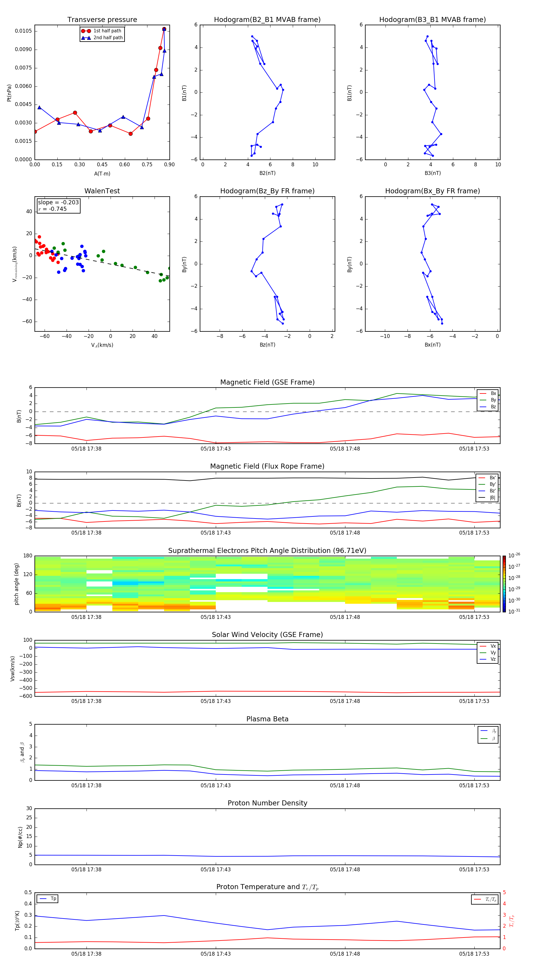Click the Te/Tp legend in temperature plot
This screenshot has width=535, height=980.
pyautogui.click(x=485, y=899)
